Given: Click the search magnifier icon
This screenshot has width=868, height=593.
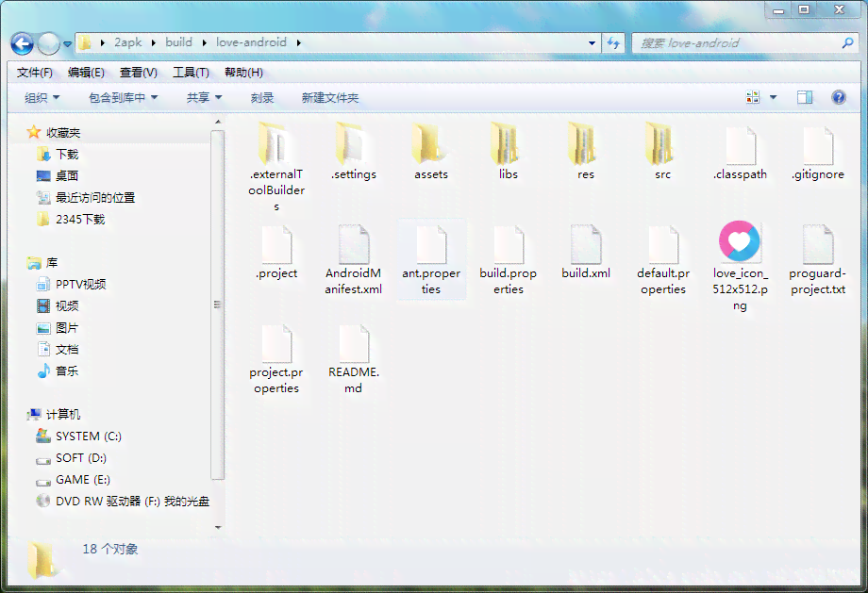Looking at the screenshot, I should 847,42.
